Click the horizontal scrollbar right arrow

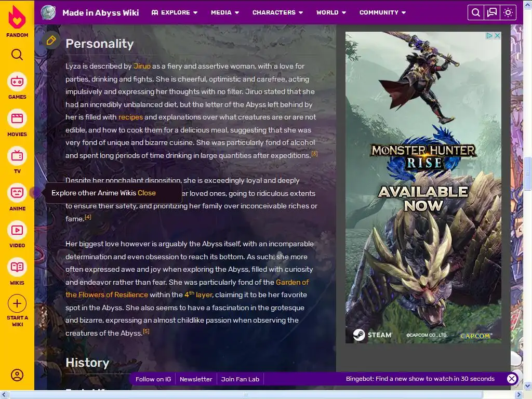click(519, 394)
